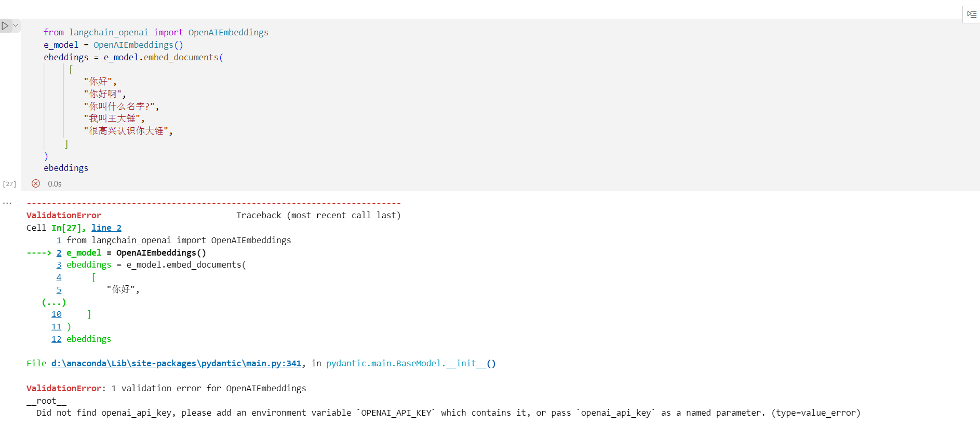
Task: Click the 0.0s execution time label
Action: pos(55,184)
